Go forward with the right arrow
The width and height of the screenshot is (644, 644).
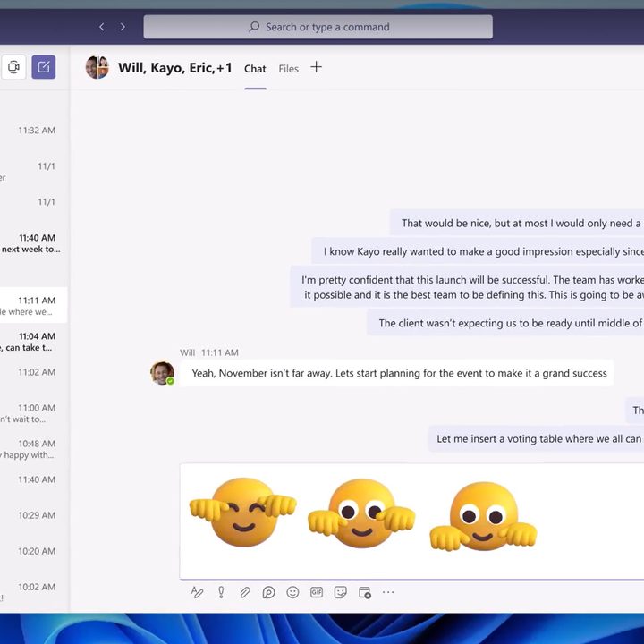point(123,27)
